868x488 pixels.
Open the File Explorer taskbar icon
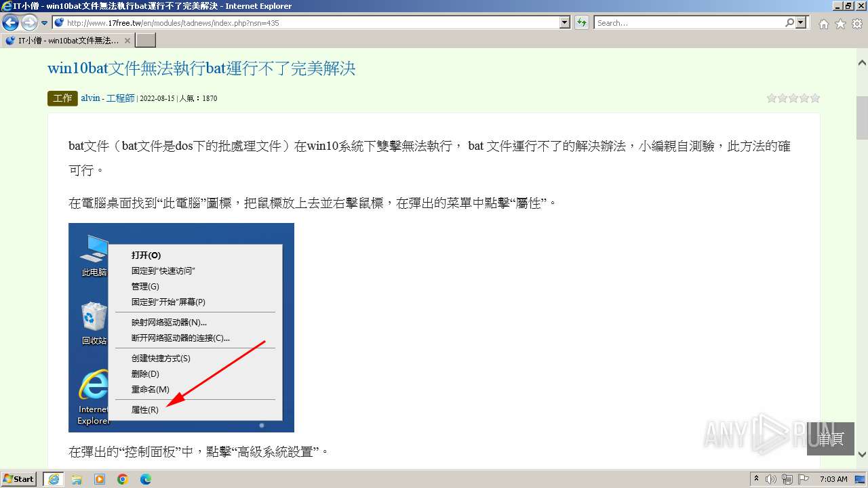tap(77, 479)
